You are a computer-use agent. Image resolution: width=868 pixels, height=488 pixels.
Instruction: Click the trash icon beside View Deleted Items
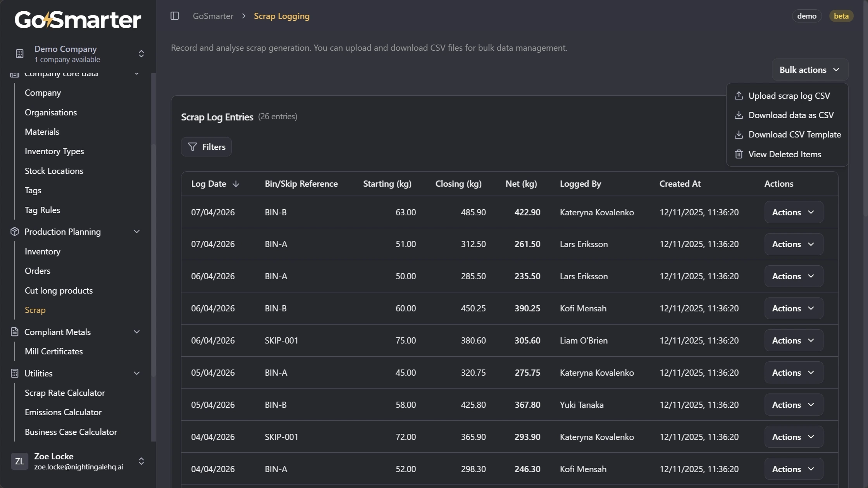click(739, 154)
